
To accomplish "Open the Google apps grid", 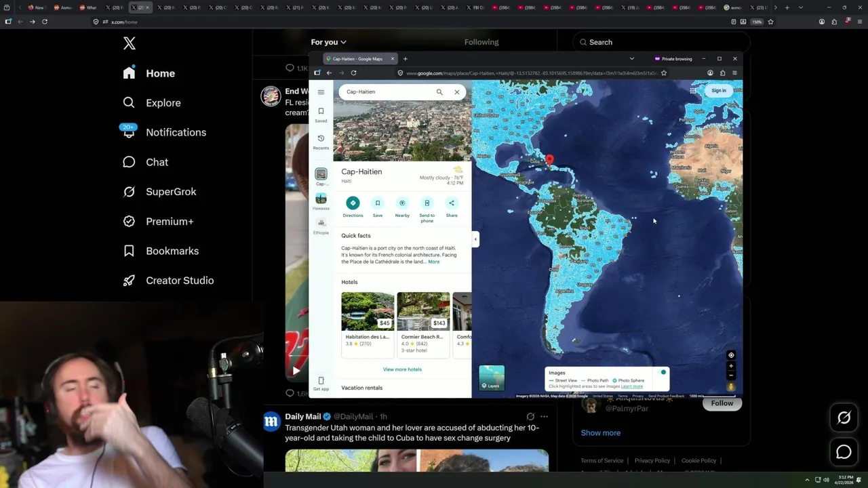I will [x=692, y=90].
